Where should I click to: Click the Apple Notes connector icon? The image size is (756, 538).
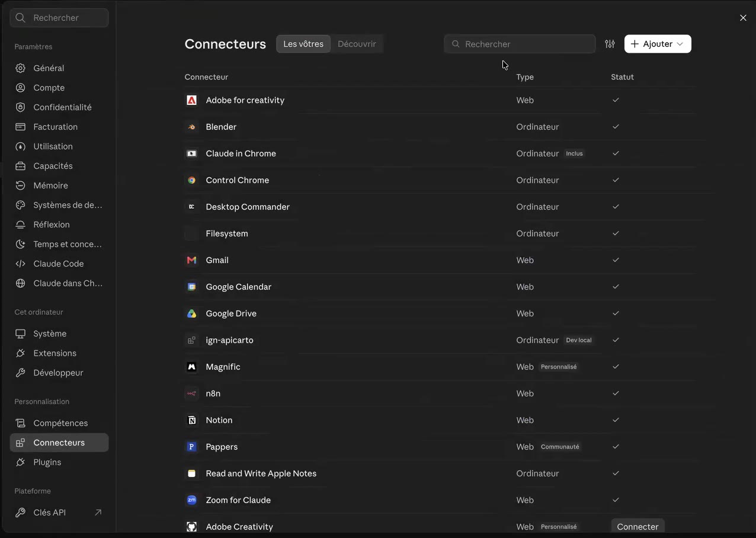click(191, 473)
